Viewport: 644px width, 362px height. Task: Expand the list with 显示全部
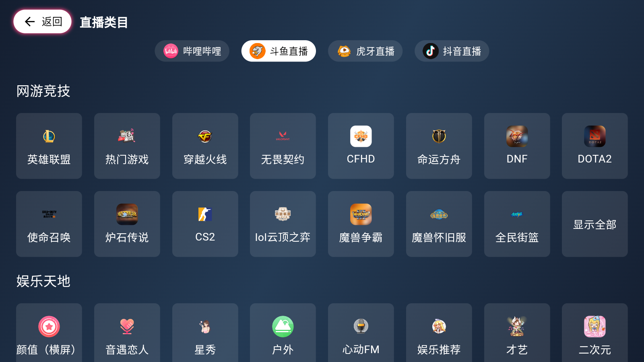(x=595, y=224)
